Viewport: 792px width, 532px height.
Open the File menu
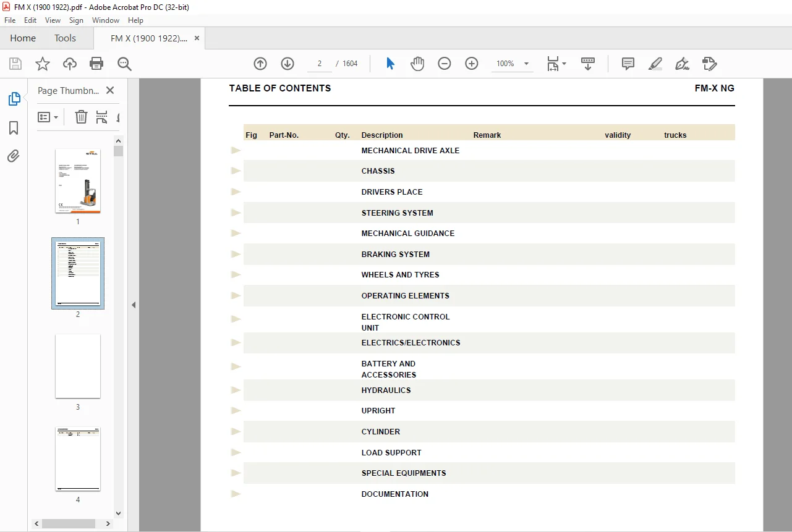(10, 20)
